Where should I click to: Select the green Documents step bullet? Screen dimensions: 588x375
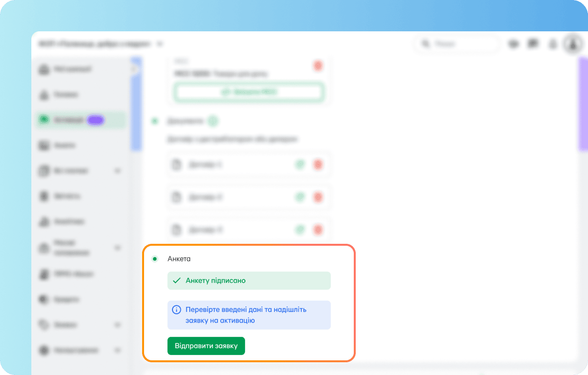coord(155,121)
